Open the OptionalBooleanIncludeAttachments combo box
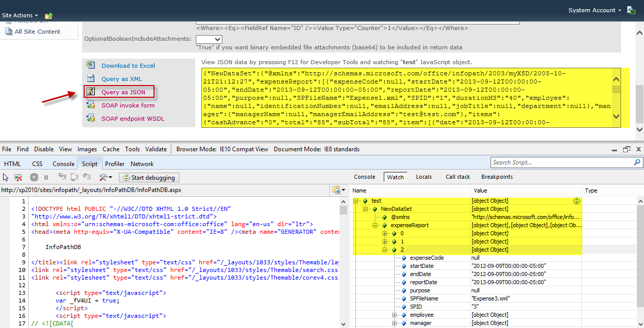The height and width of the screenshot is (328, 644). coord(209,39)
